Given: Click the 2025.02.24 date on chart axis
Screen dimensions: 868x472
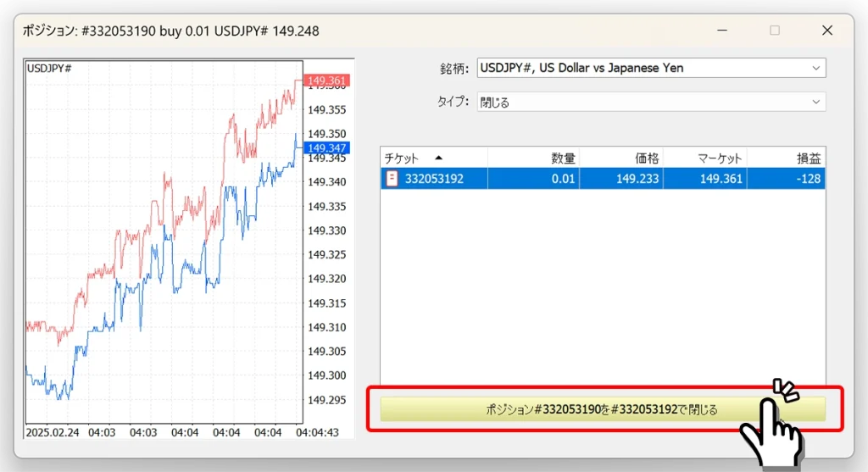Looking at the screenshot, I should point(53,432).
